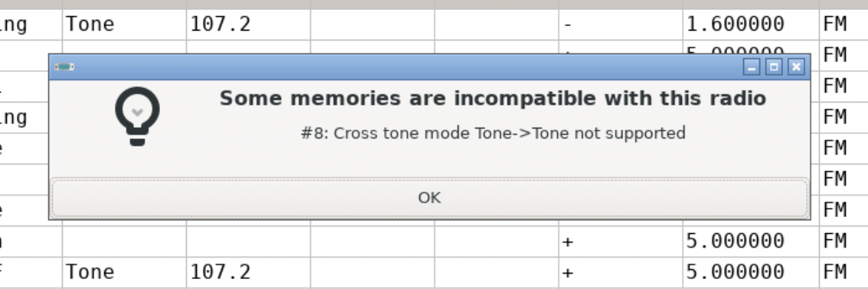Click the lightbulb info icon in dialog
Image resolution: width=868 pixels, height=289 pixels.
point(137,116)
